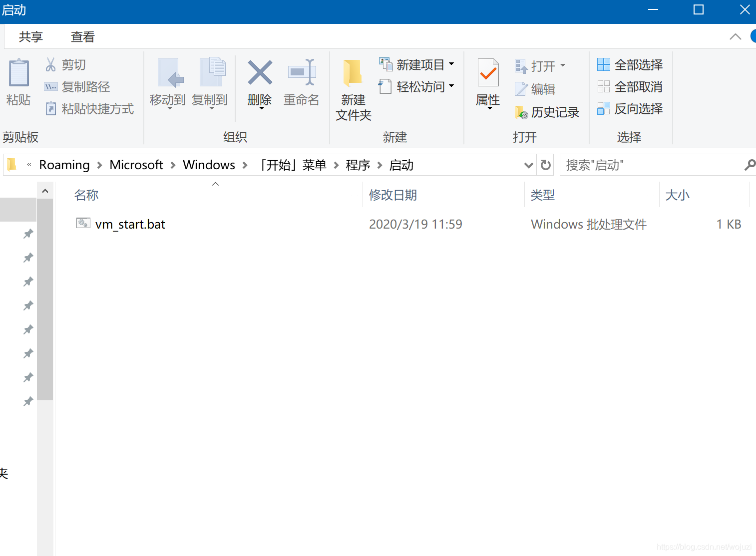Image resolution: width=756 pixels, height=556 pixels.
Task: Click the refresh icon beside address bar
Action: tap(546, 165)
